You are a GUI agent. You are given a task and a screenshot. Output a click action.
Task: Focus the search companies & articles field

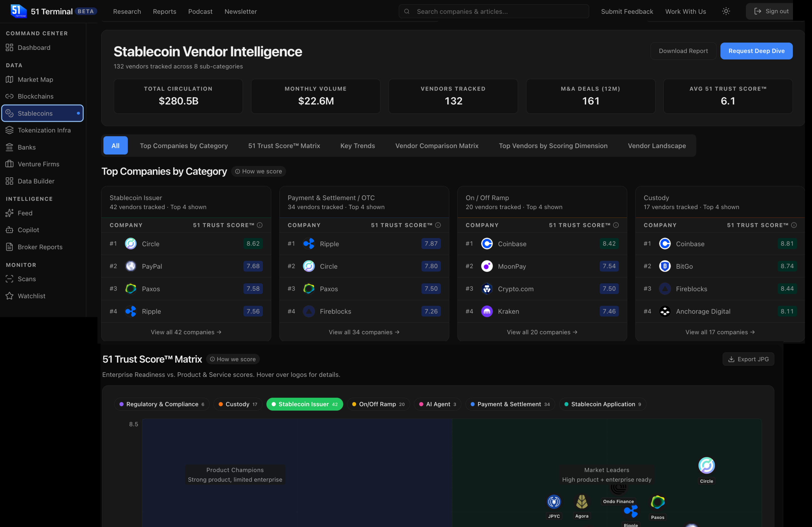(x=494, y=11)
